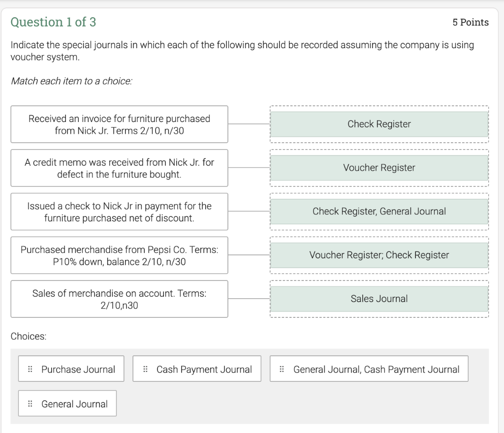This screenshot has width=504, height=433.
Task: Select the General Journal, Cash Payment Journal choice
Action: pos(369,369)
